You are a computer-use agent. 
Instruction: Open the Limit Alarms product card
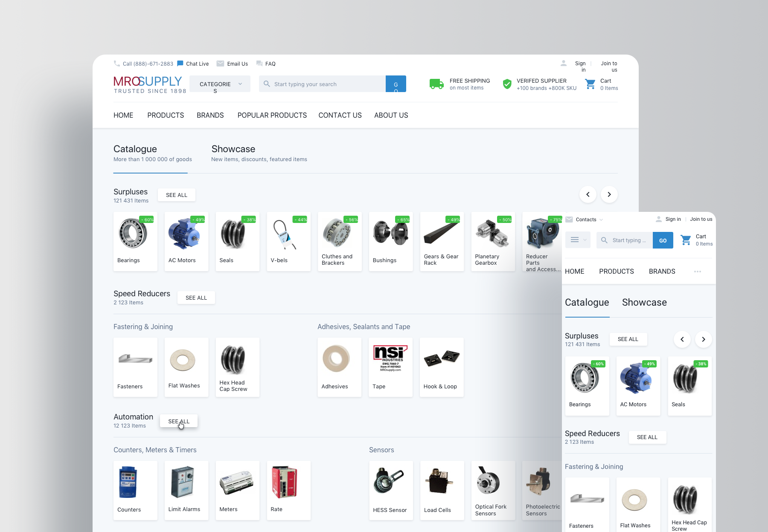click(x=186, y=490)
